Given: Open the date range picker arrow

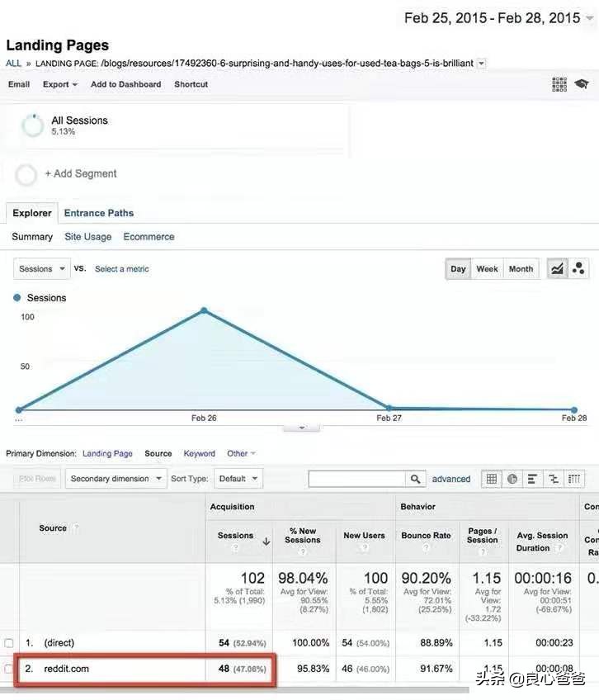Looking at the screenshot, I should coord(590,18).
